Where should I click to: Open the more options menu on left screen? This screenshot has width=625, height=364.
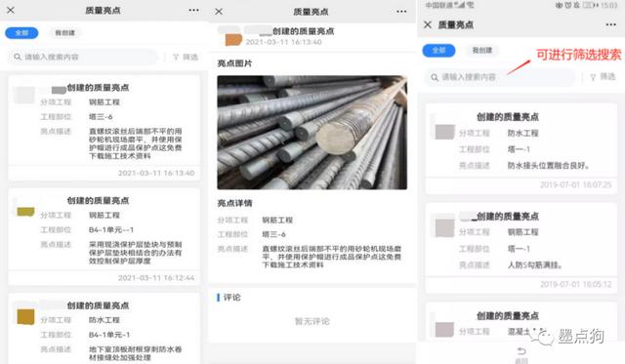tap(193, 11)
